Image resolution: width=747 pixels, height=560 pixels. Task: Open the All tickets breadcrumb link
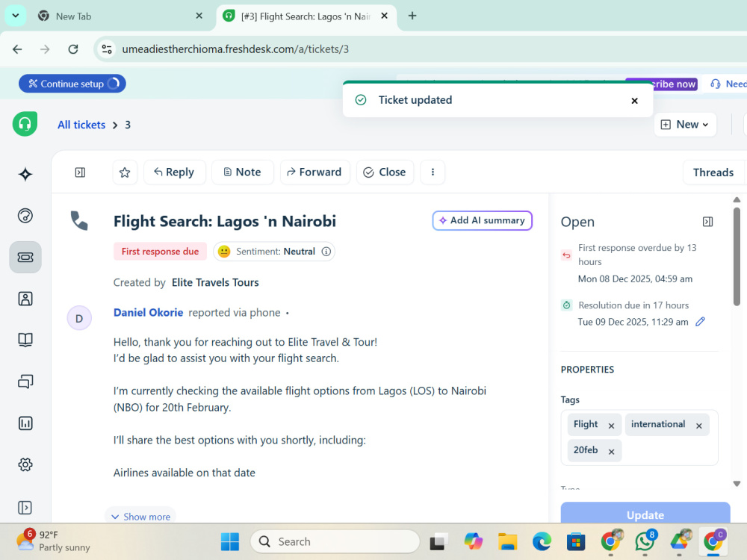click(81, 125)
